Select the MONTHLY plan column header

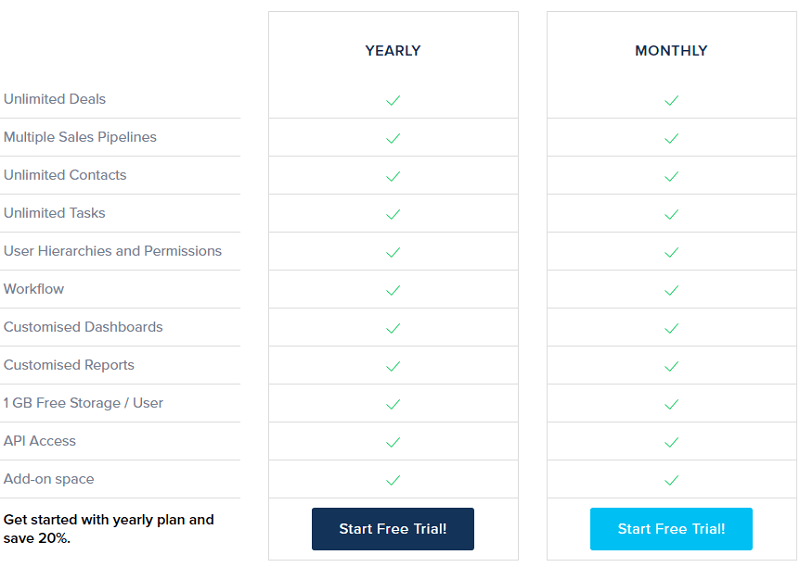(671, 51)
